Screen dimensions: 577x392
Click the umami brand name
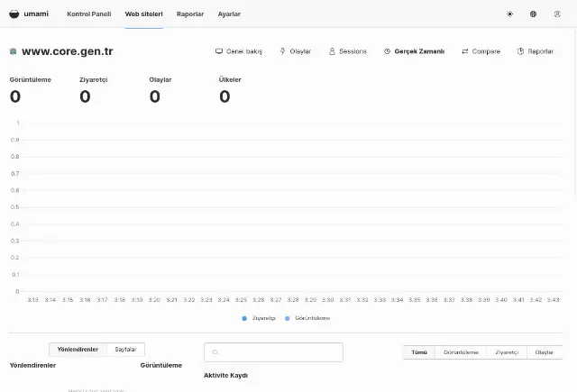(x=36, y=14)
